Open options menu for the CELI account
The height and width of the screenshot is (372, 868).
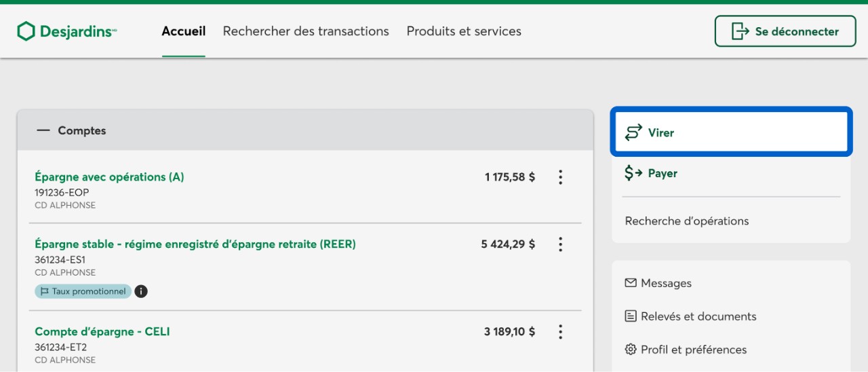[x=560, y=332]
